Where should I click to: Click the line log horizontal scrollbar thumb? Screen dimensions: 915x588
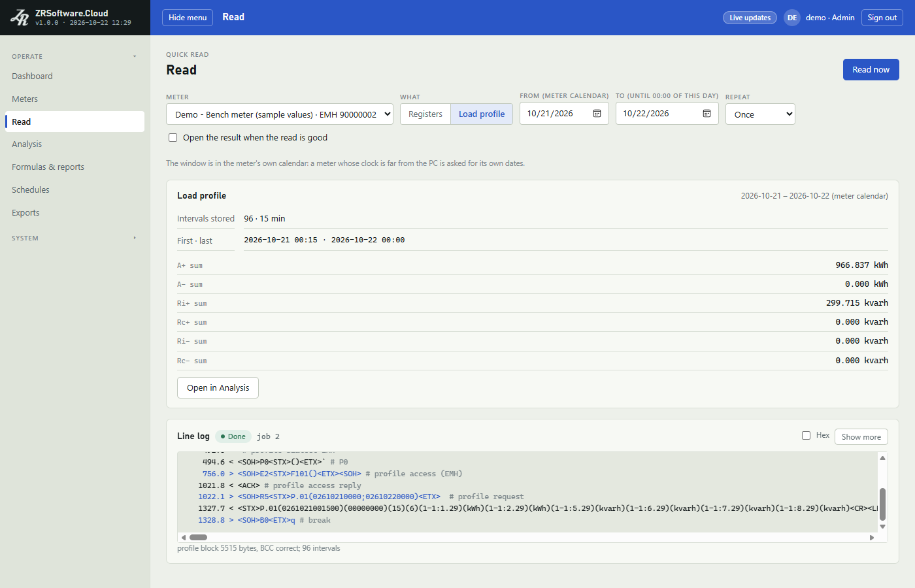[x=198, y=538]
